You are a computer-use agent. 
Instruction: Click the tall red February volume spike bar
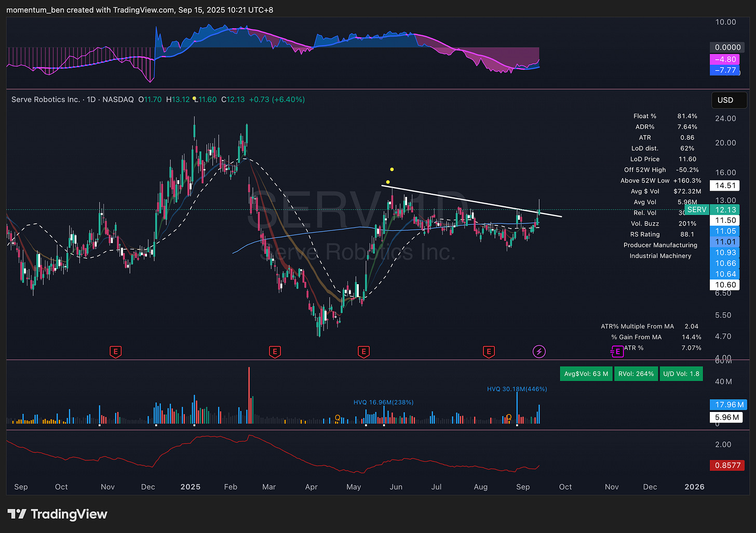(x=249, y=395)
